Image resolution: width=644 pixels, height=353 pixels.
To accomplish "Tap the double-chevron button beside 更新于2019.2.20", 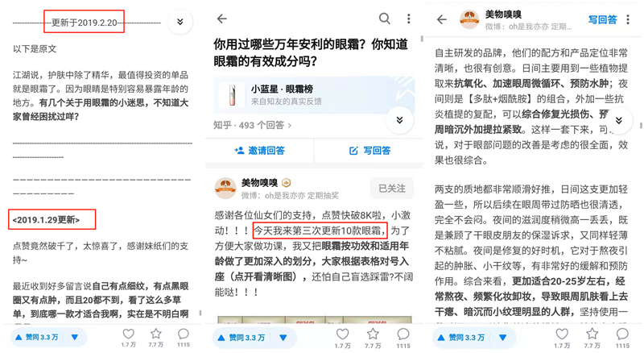I will point(180,22).
